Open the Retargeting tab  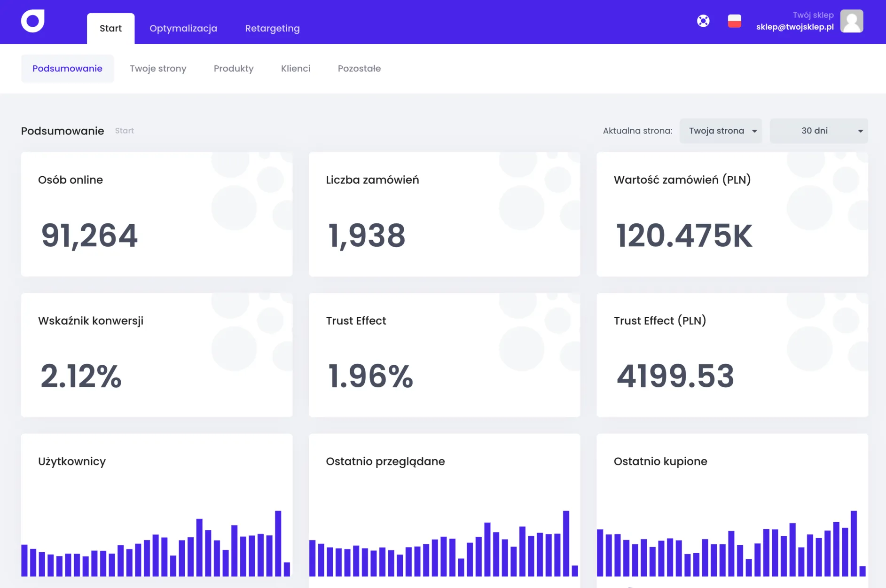(272, 28)
